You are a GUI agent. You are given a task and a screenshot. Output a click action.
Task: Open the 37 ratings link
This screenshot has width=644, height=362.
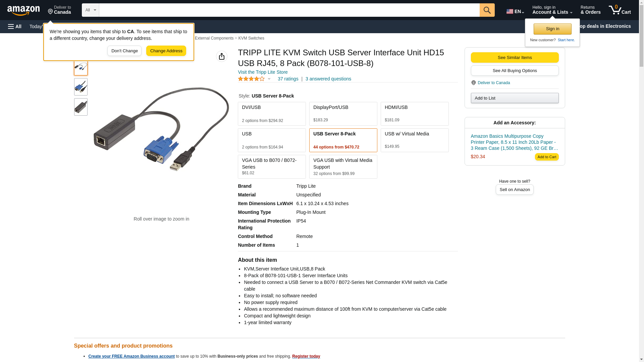pos(288,79)
